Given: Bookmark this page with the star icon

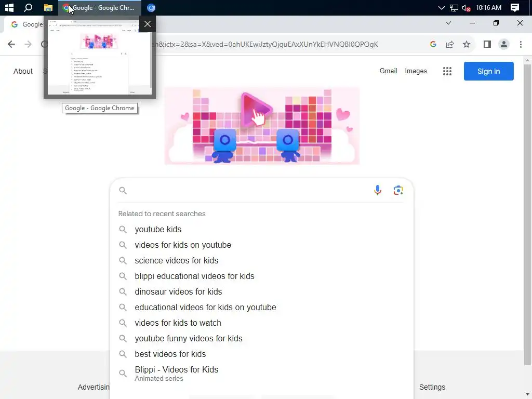Looking at the screenshot, I should point(467,44).
